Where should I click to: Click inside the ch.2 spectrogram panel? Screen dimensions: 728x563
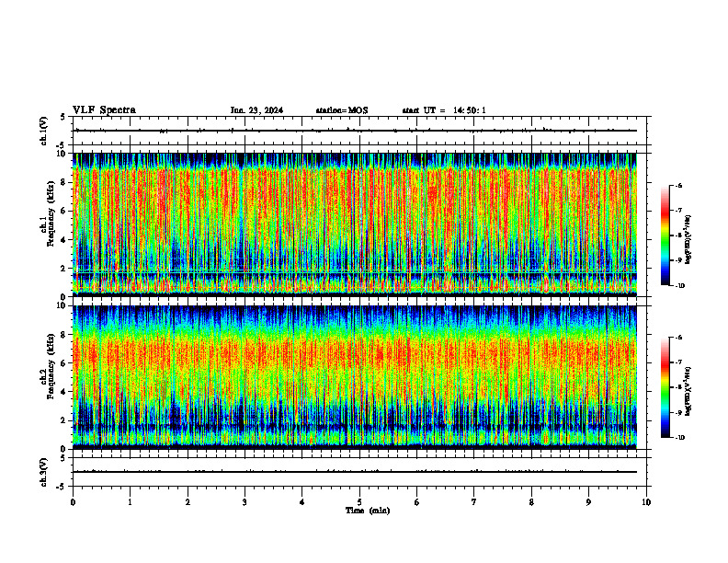click(x=355, y=377)
